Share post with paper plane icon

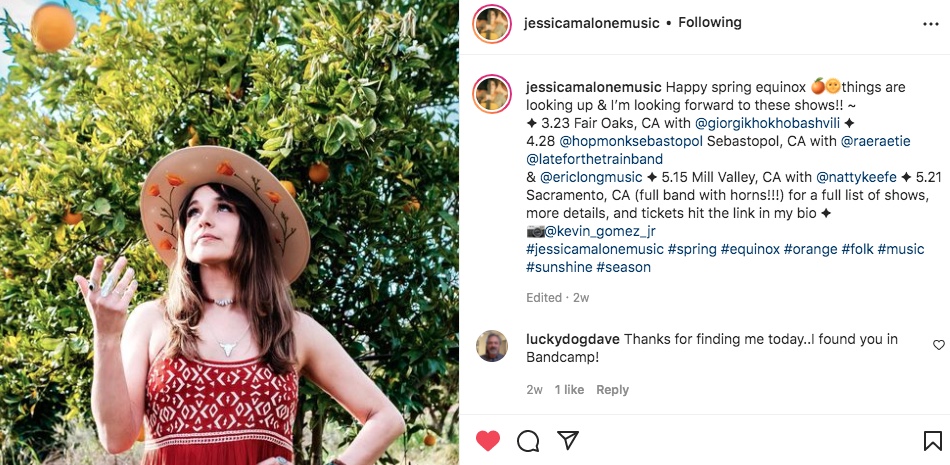568,440
